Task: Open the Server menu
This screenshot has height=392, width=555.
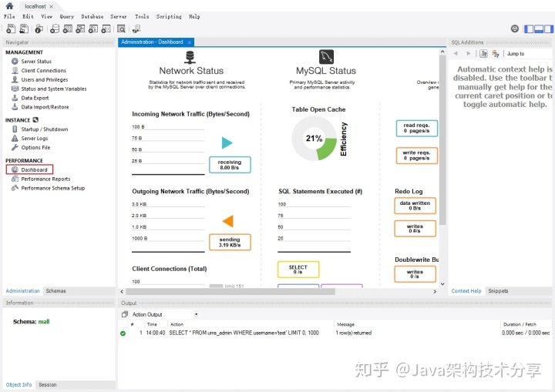Action: [x=119, y=16]
